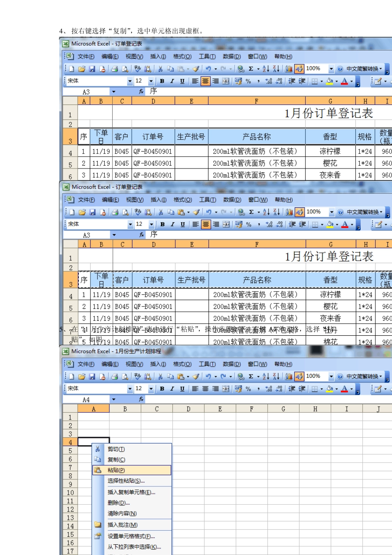Open the Name Box dropdown beside A4
Screen dimensions: 392x555
pyautogui.click(x=113, y=399)
